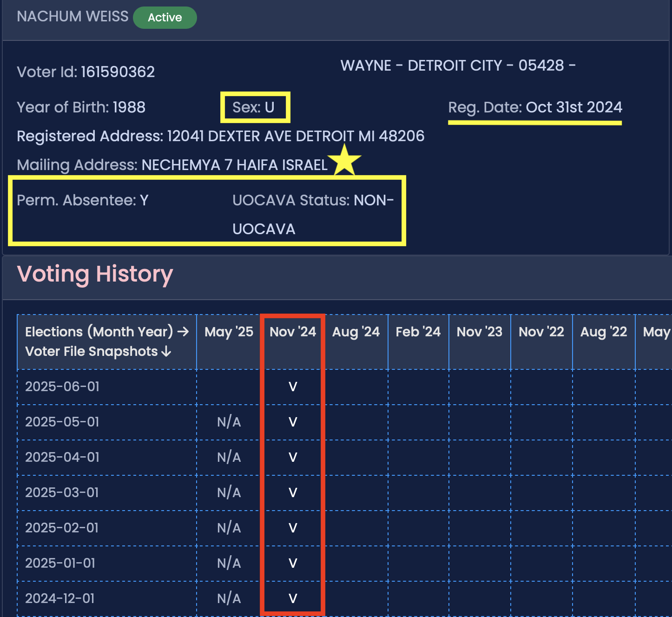This screenshot has width=672, height=617.
Task: Click N/A cell in 2025-05-01 row
Action: point(229,422)
